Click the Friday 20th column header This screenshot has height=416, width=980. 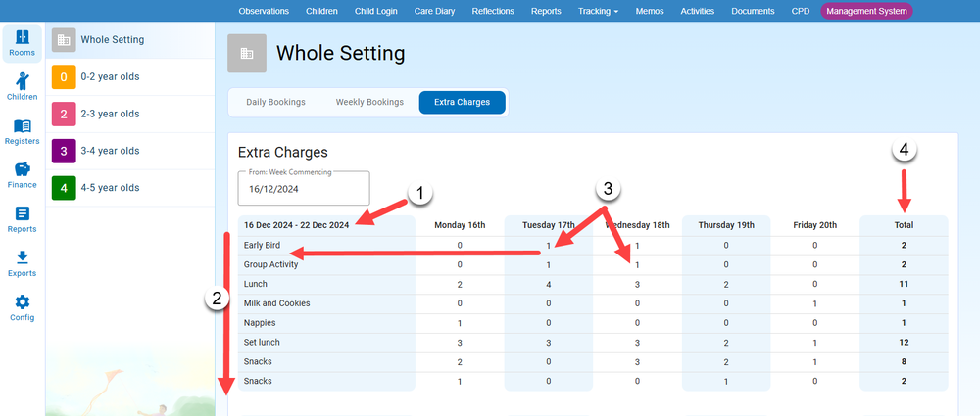(815, 225)
